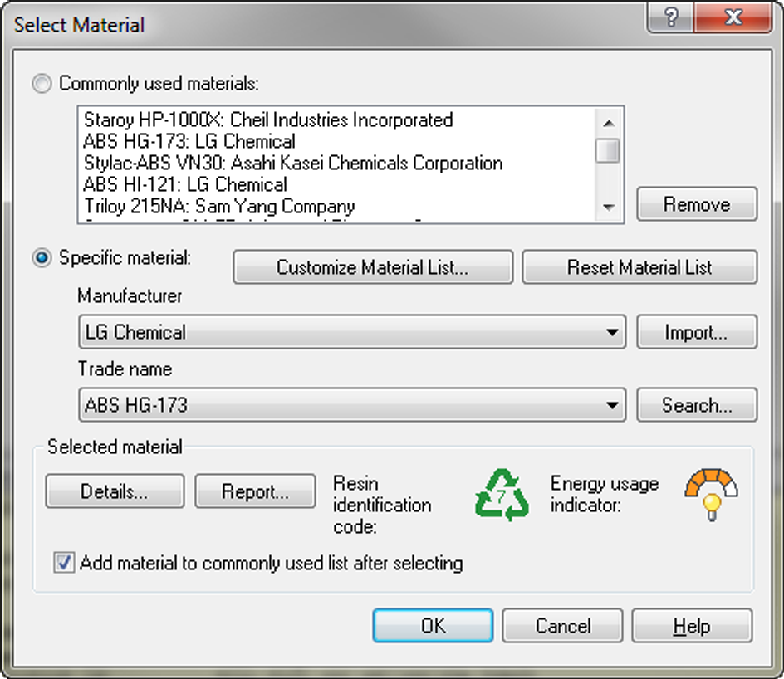Close the Select Material dialog
The width and height of the screenshot is (784, 679).
(733, 17)
